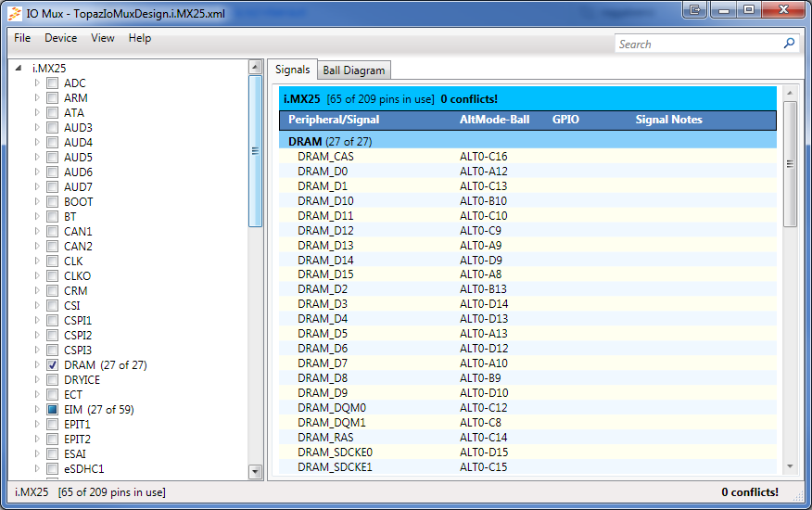
Task: Click tree scrollbar down arrow
Action: coord(255,472)
